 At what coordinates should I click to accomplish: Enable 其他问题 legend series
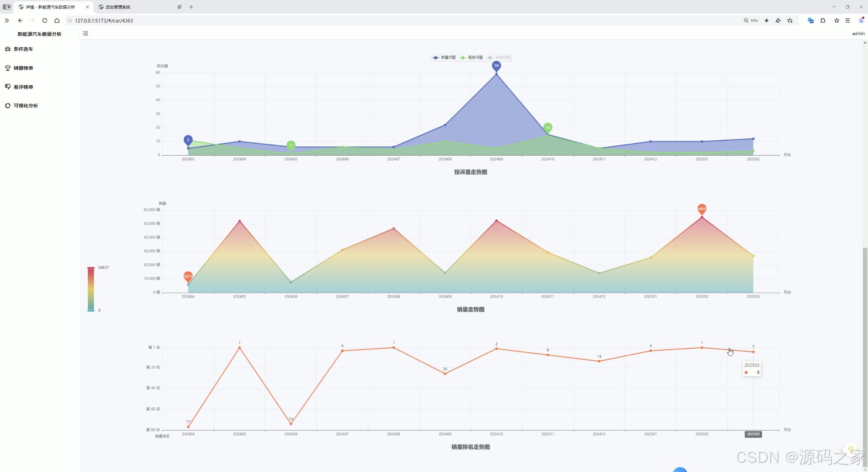pyautogui.click(x=498, y=58)
